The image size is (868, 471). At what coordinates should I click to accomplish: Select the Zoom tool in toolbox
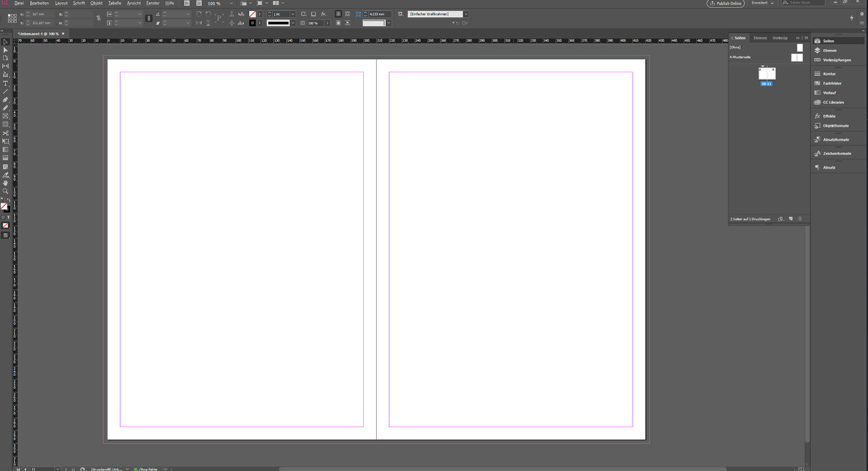point(5,191)
